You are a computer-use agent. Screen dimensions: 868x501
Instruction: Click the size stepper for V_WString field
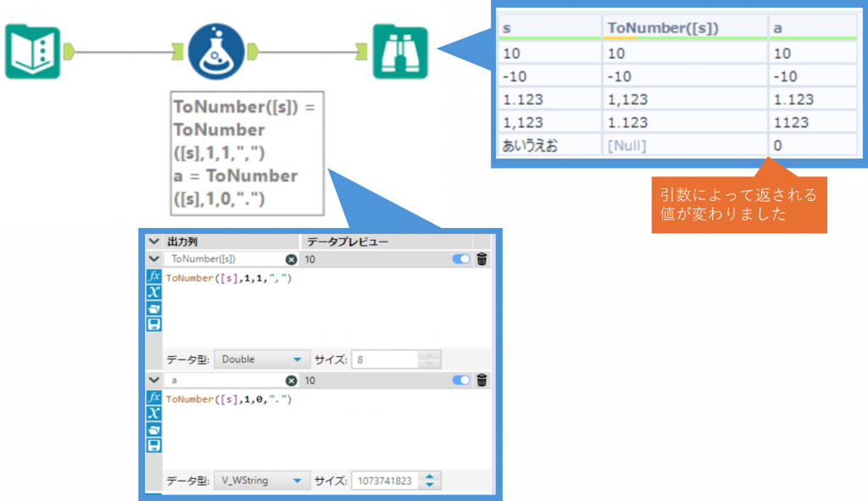pyautogui.click(x=431, y=481)
